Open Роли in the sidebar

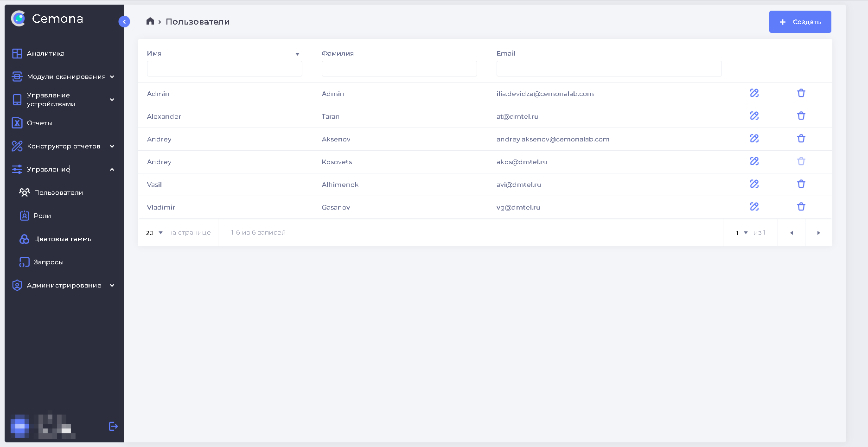click(x=42, y=216)
